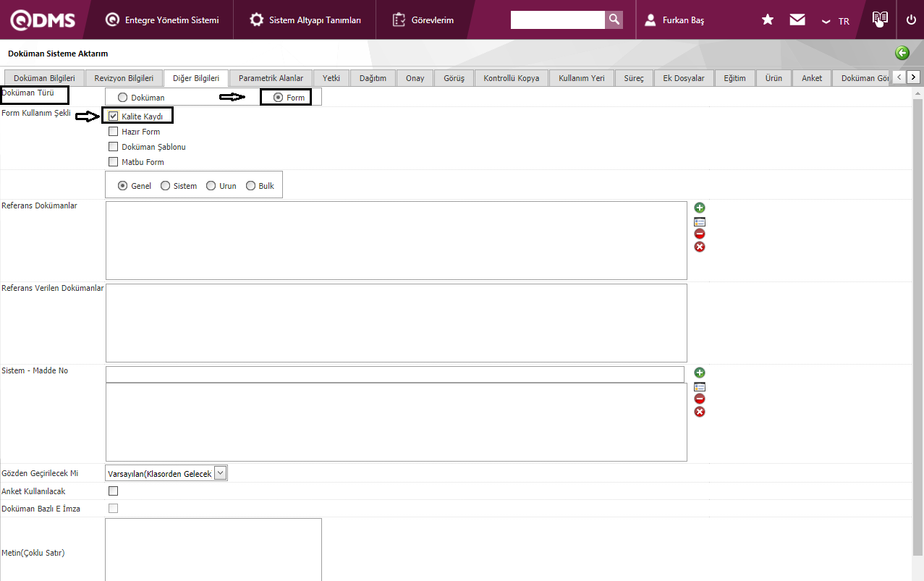Click the search magnifier button

[614, 20]
